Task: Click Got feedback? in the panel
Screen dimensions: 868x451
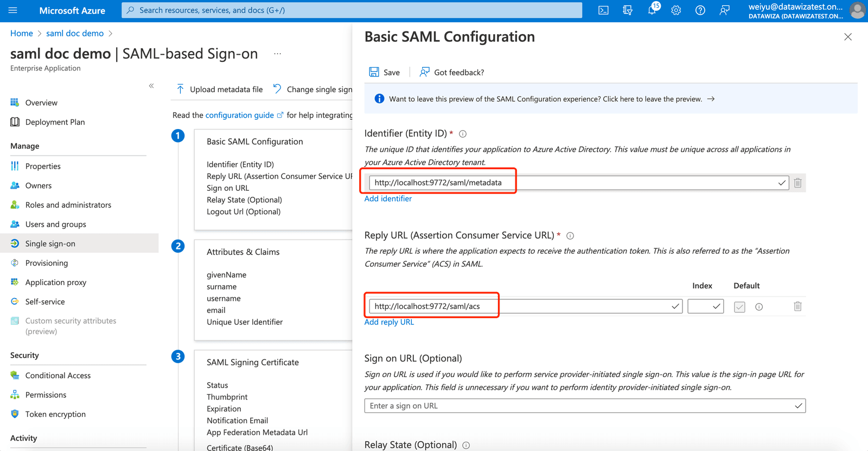Action: coord(452,72)
